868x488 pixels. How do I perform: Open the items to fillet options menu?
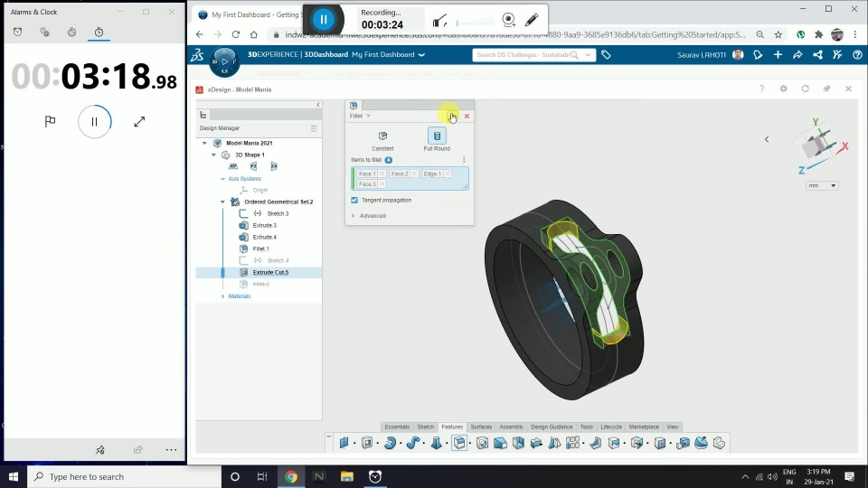point(464,160)
